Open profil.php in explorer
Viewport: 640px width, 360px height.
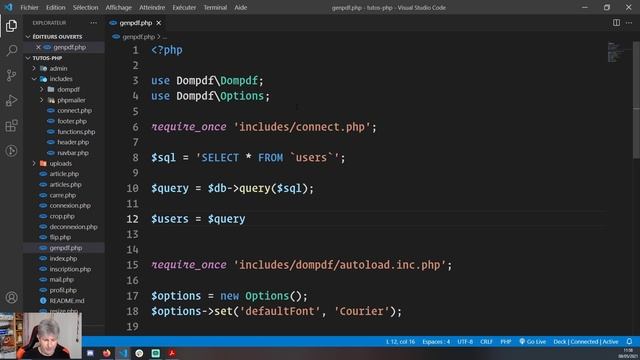click(63, 290)
